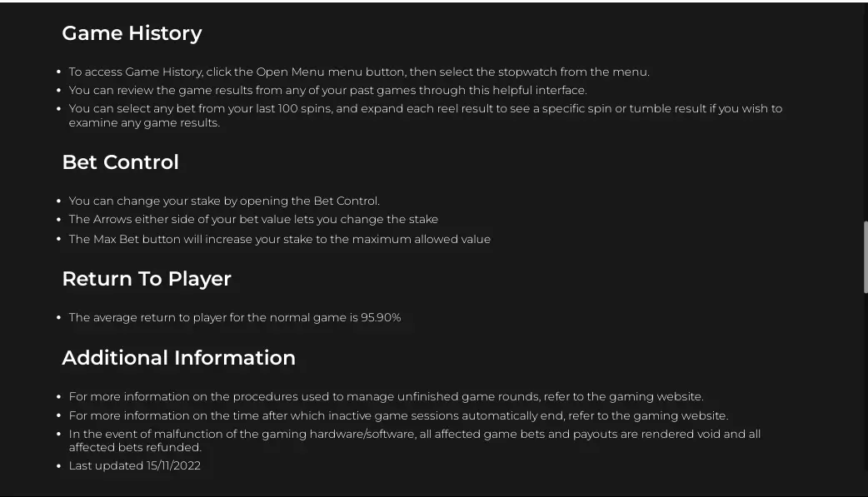Click the Last updated 15/11/2022 line
This screenshot has height=497, width=868.
point(134,466)
